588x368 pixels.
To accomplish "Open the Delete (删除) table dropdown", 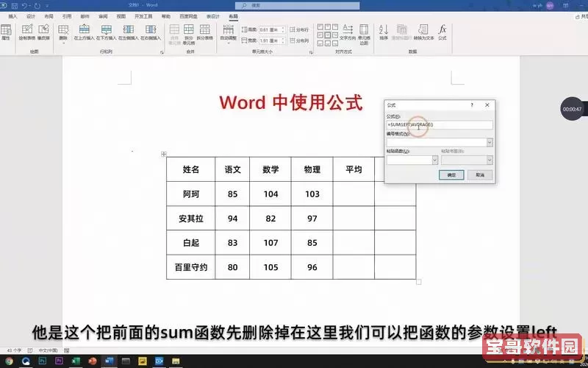I will coord(63,35).
